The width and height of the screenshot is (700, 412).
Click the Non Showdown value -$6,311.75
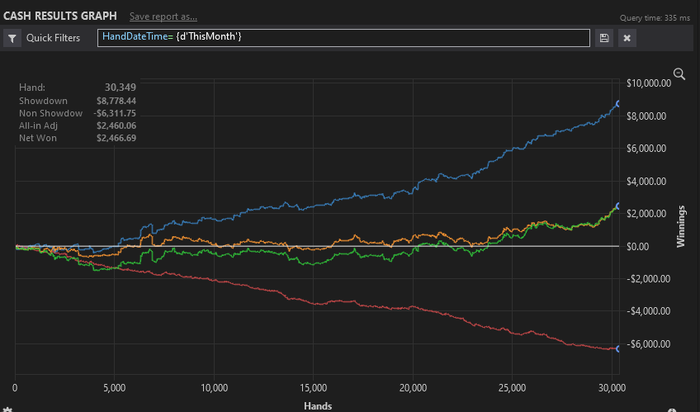click(x=115, y=113)
